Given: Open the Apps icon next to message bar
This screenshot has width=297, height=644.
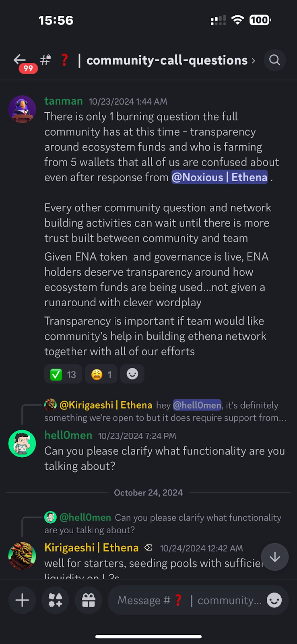Looking at the screenshot, I should [55, 600].
